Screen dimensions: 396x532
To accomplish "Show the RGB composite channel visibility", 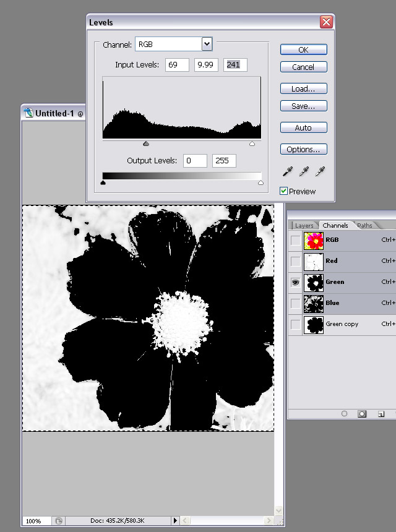I will point(295,240).
